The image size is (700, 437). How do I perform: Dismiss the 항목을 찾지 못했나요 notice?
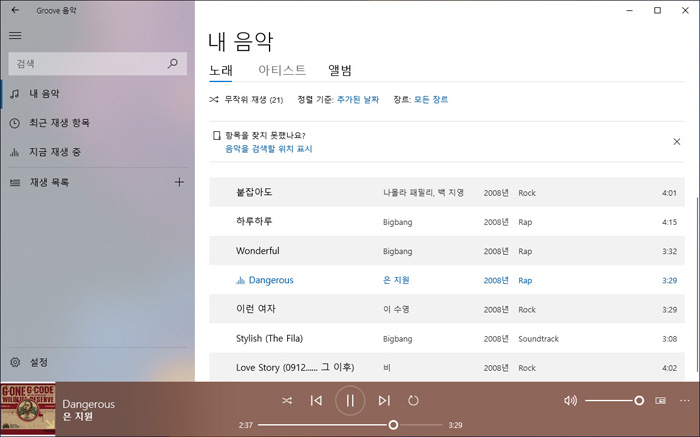pos(676,142)
